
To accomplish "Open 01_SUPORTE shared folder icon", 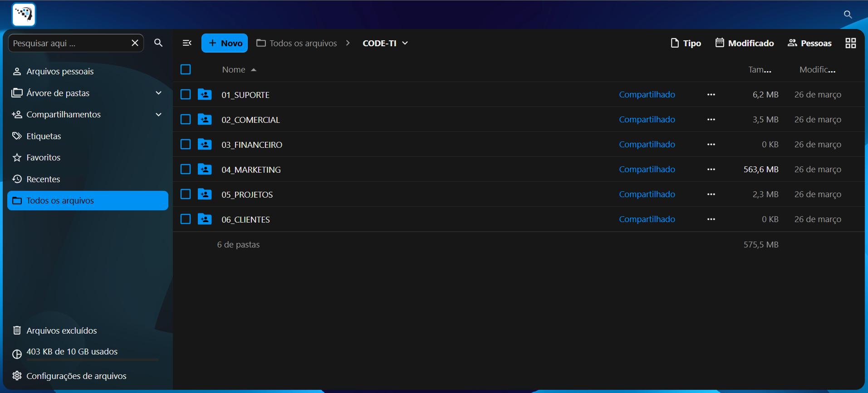I will pyautogui.click(x=205, y=94).
